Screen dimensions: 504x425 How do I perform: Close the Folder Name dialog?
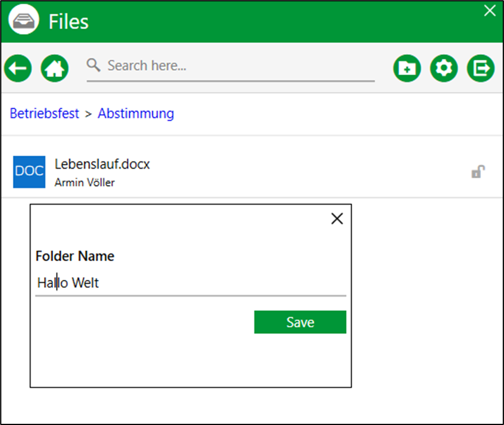[337, 219]
